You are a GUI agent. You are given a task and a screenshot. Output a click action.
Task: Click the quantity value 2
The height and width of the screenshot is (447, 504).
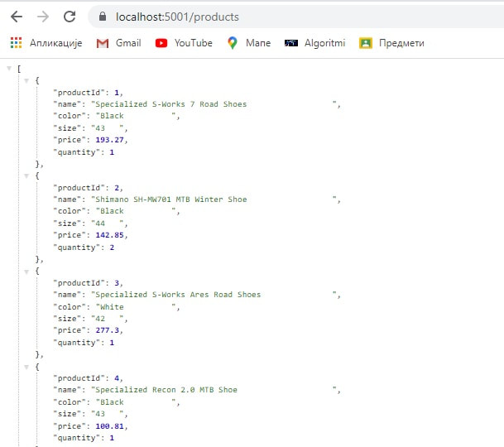tap(112, 248)
